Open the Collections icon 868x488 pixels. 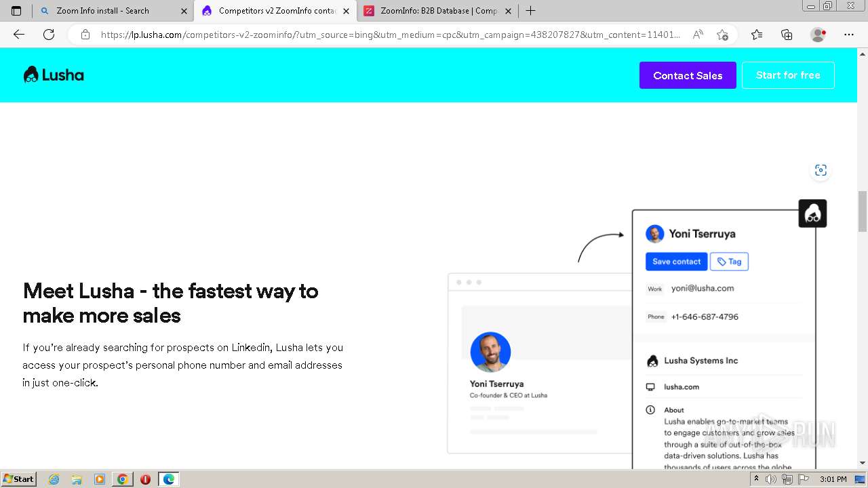[787, 35]
